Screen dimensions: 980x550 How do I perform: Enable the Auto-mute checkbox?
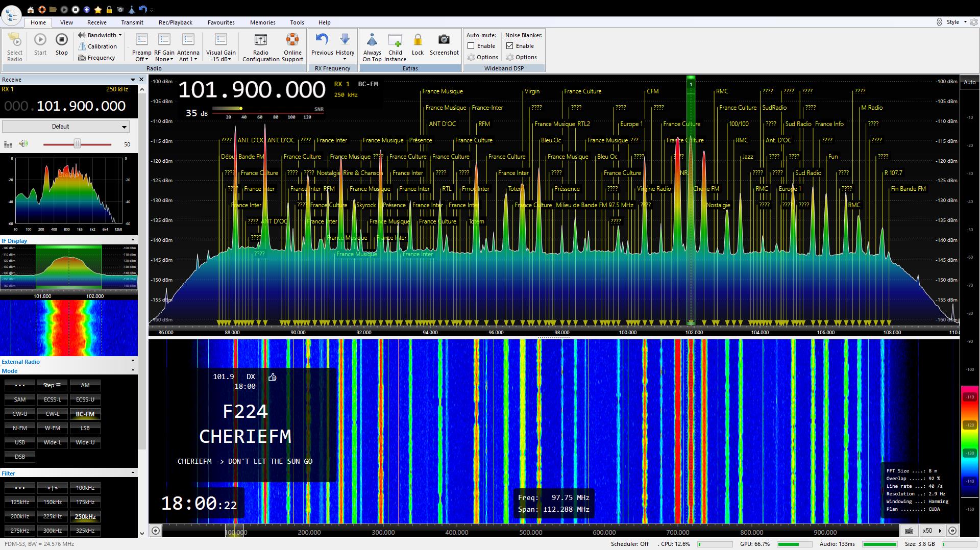pos(471,46)
